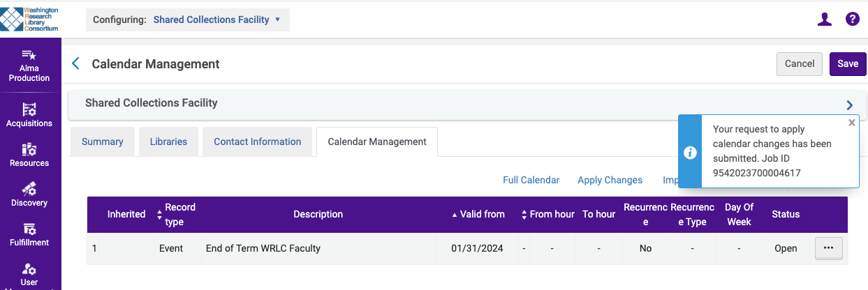Viewport: 868px width, 290px height.
Task: Open the Configuring Shared Collections Facility dropdown
Action: click(x=187, y=20)
